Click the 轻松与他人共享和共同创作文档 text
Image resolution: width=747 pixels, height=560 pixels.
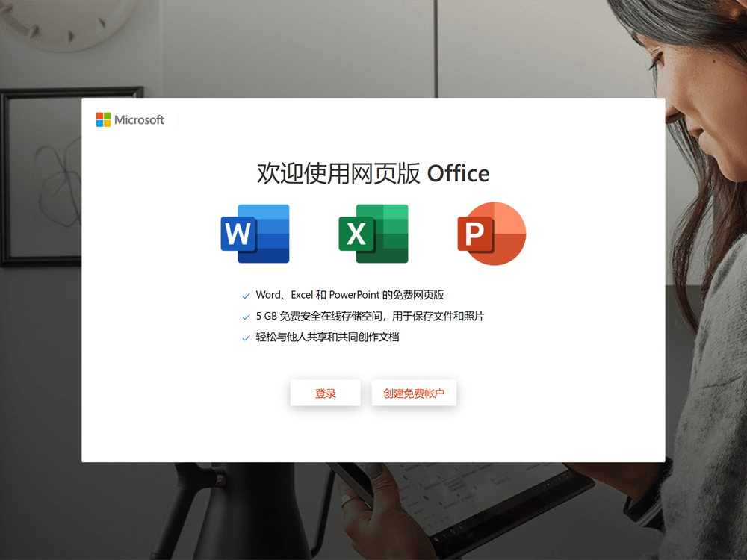(327, 337)
